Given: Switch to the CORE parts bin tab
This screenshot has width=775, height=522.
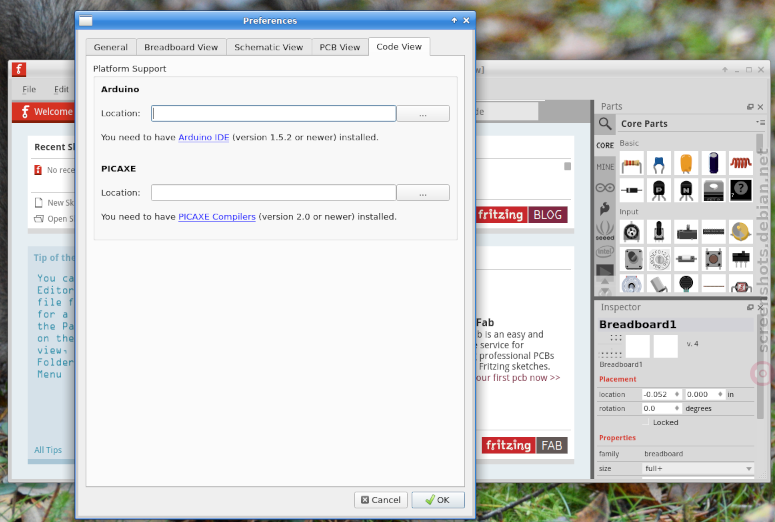Looking at the screenshot, I should pyautogui.click(x=605, y=145).
